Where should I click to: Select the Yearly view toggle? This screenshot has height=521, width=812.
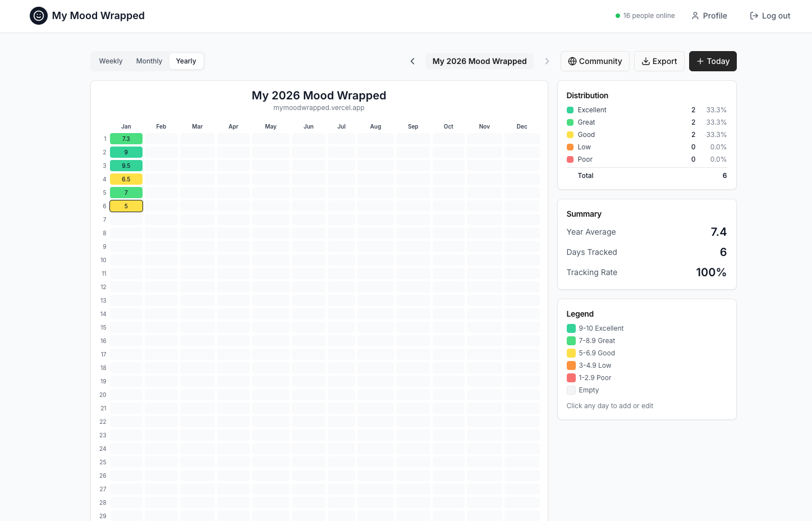pos(186,61)
